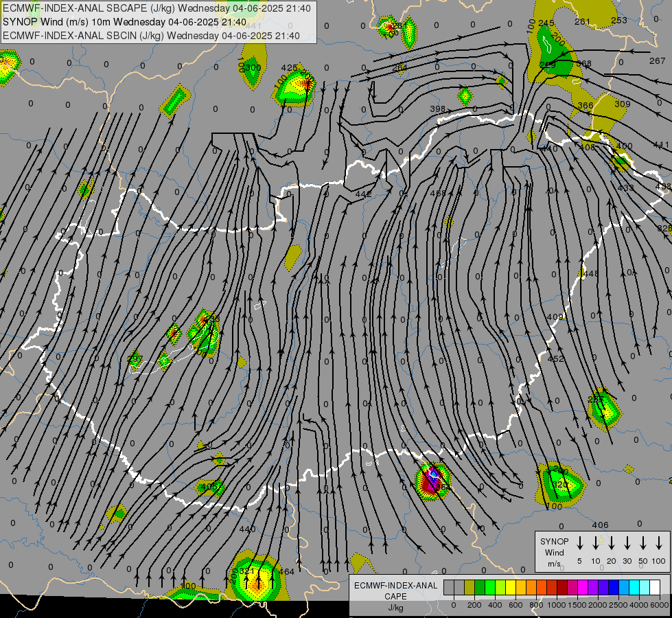Click the 'J/kg' unit label in the legend
This screenshot has height=618, width=672.
pos(395,608)
